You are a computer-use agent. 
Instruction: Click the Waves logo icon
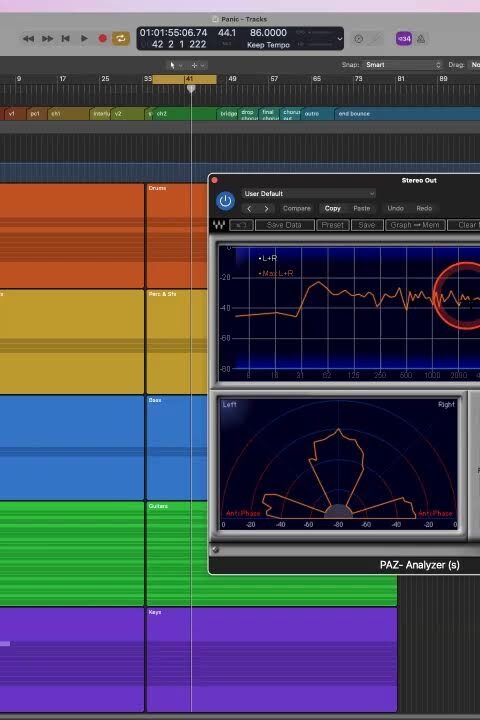[219, 225]
